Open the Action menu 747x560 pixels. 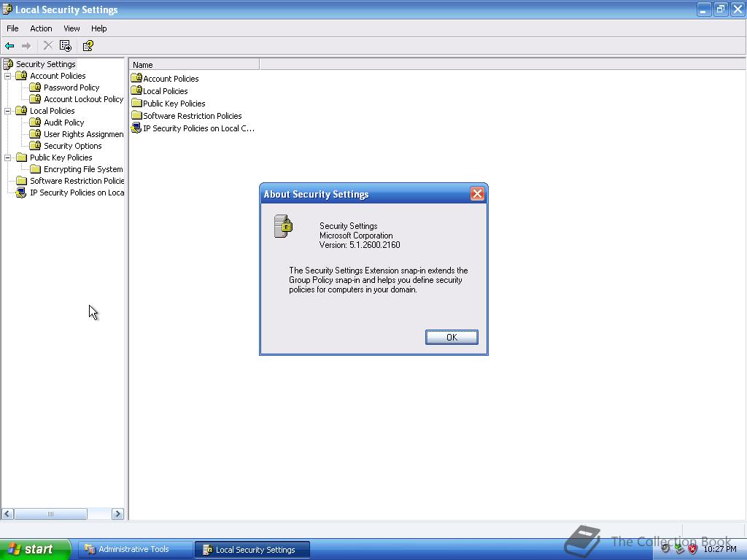click(41, 28)
